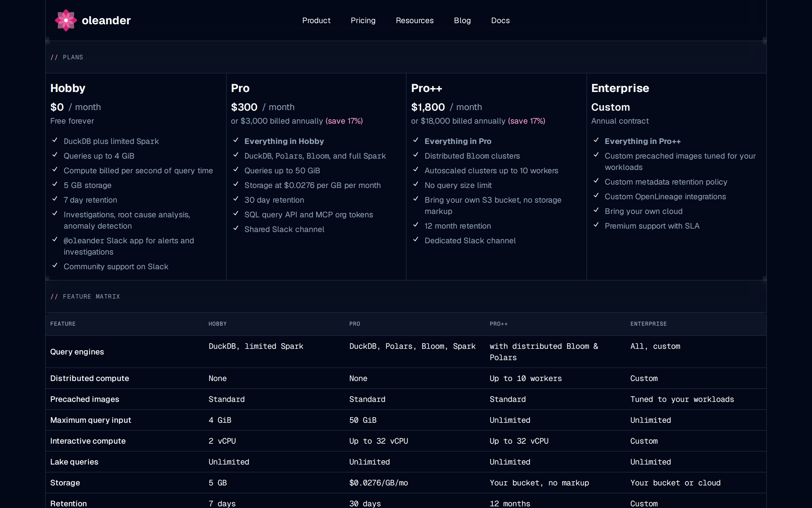Click checkmark beside Autoscaled clusters up to 10 workers

tap(416, 169)
